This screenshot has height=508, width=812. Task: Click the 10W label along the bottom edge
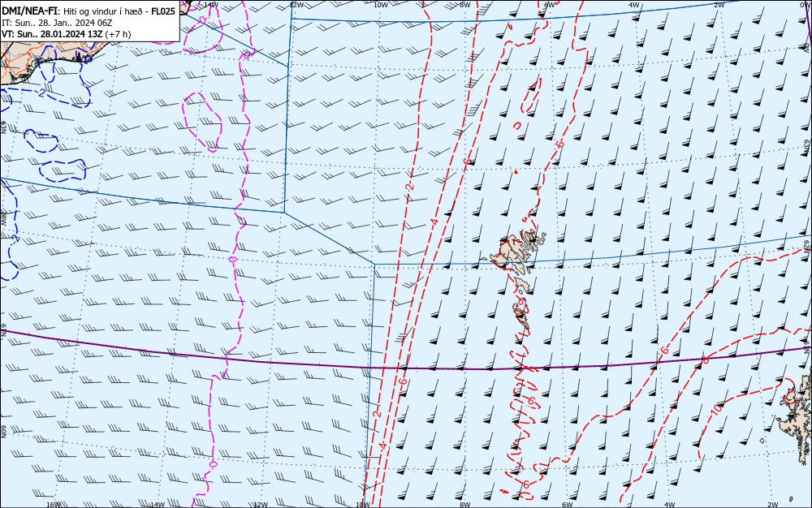(363, 505)
